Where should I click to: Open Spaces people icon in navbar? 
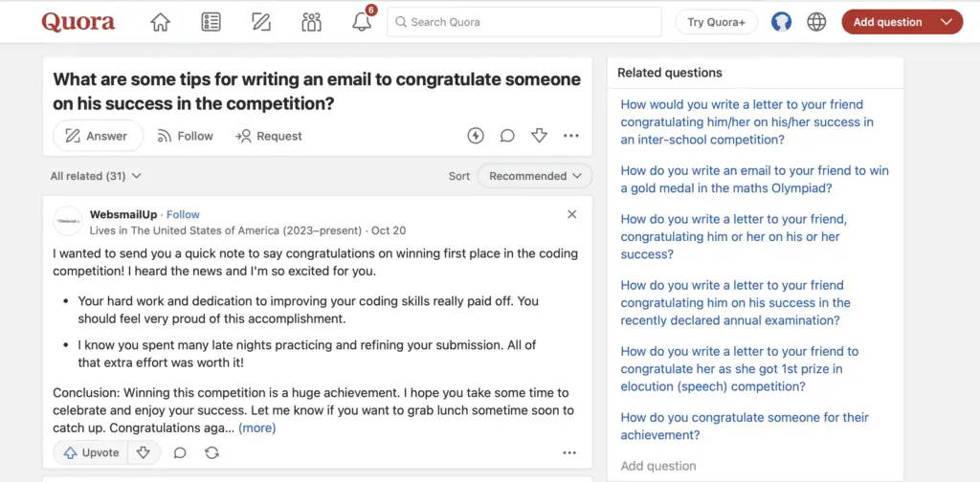[x=311, y=22]
